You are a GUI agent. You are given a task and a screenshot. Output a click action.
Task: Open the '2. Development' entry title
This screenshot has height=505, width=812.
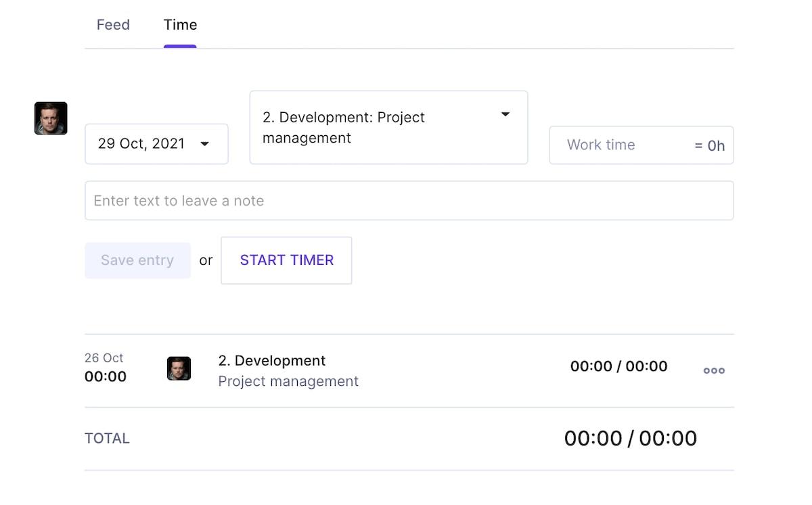[272, 361]
